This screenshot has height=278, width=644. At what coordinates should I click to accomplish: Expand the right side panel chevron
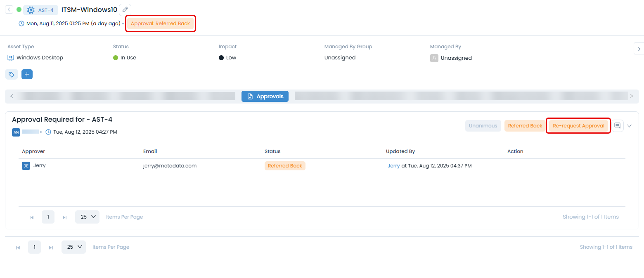[x=639, y=48]
